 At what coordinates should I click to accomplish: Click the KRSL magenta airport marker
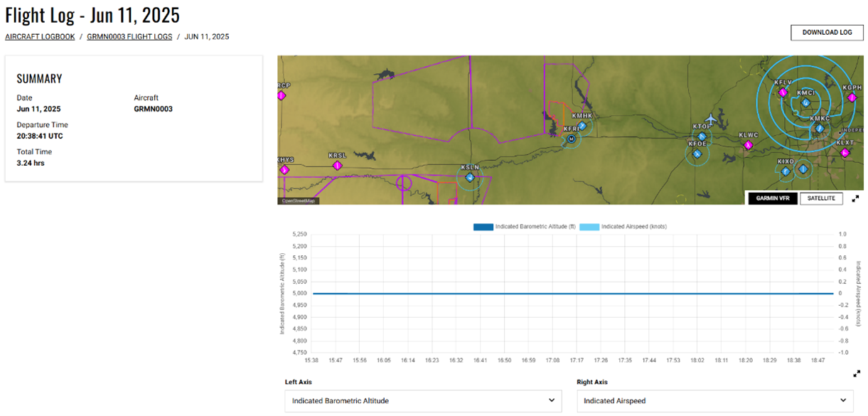[x=337, y=165]
